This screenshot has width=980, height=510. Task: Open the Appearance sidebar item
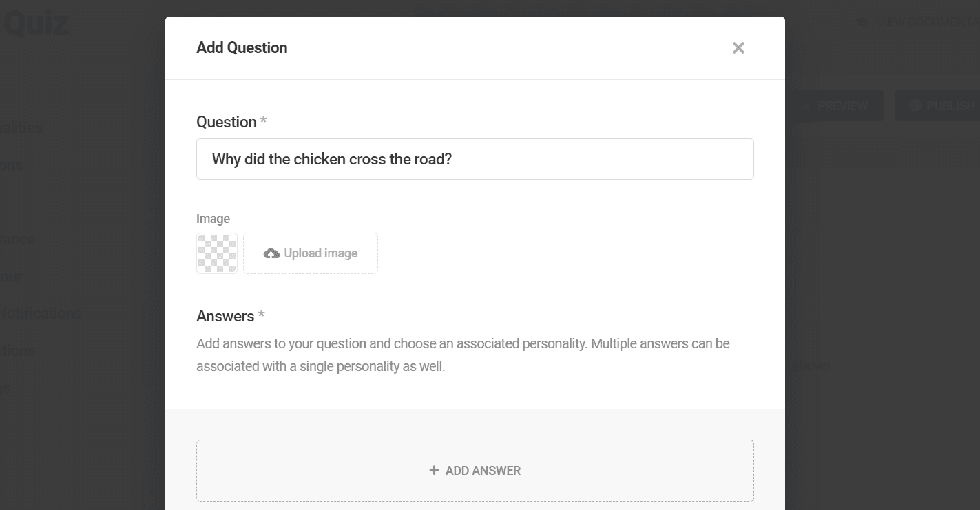click(x=17, y=240)
